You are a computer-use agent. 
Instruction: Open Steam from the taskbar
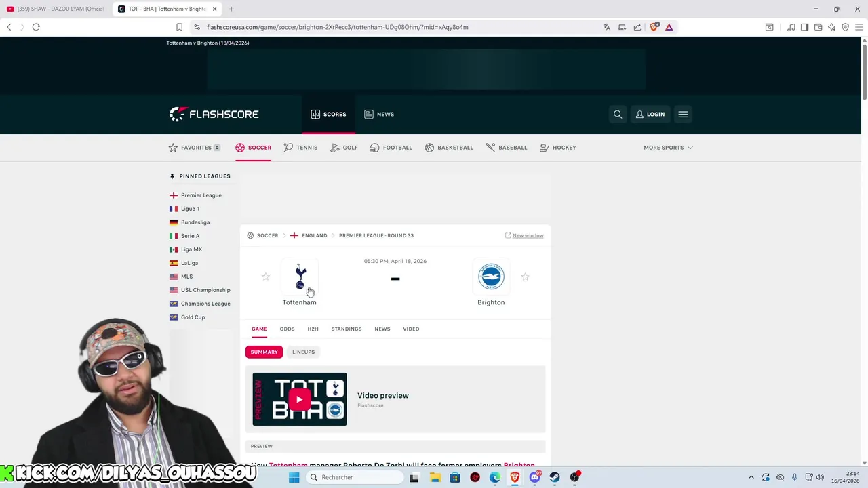(x=555, y=477)
